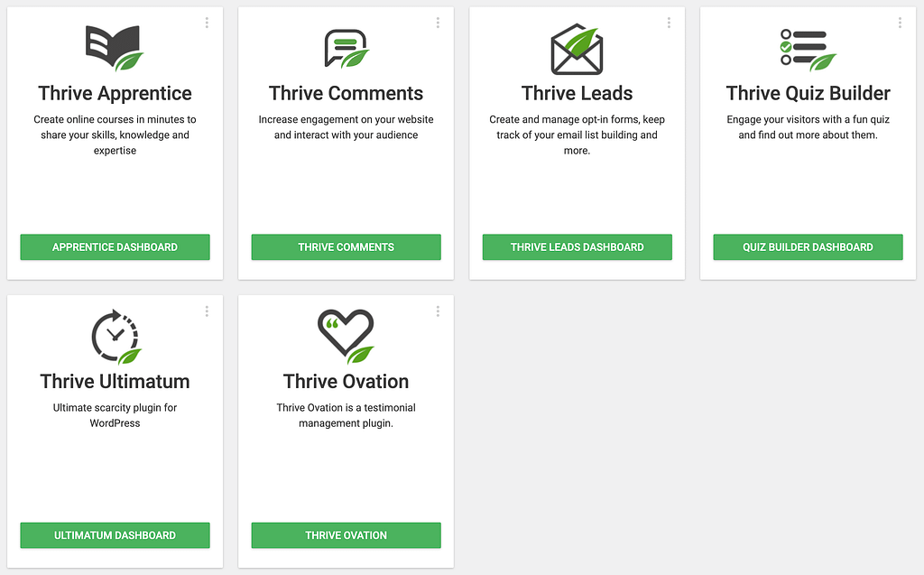The image size is (924, 575).
Task: Click the Thrive Leads envelope icon
Action: click(x=577, y=49)
